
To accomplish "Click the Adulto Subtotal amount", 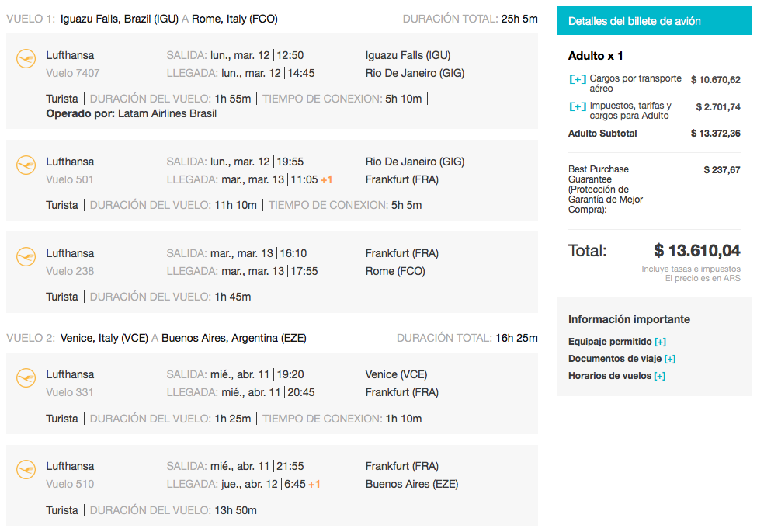I will pyautogui.click(x=716, y=134).
